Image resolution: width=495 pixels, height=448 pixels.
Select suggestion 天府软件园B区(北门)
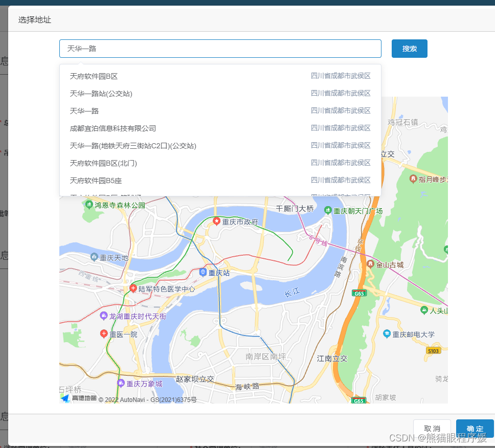point(220,163)
